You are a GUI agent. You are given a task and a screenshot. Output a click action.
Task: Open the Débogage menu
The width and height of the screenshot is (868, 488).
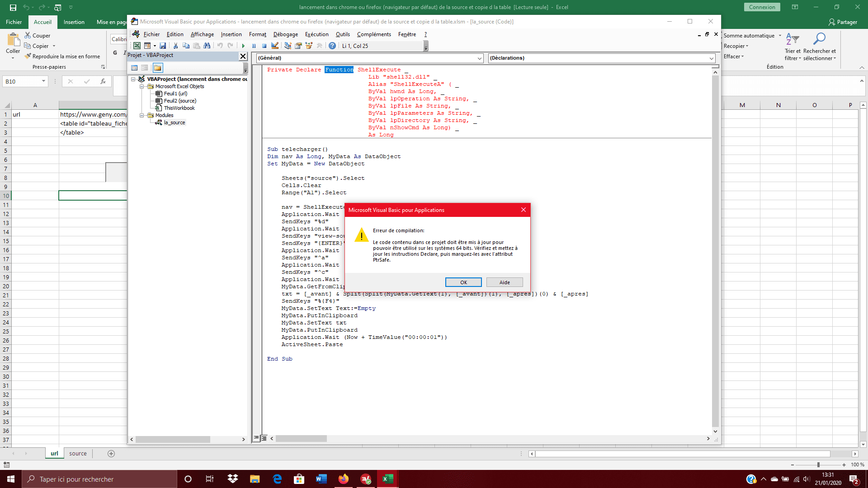coord(285,34)
